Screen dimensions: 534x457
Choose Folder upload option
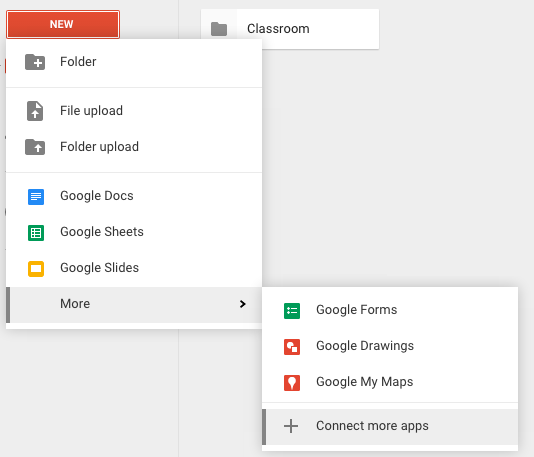pyautogui.click(x=134, y=147)
